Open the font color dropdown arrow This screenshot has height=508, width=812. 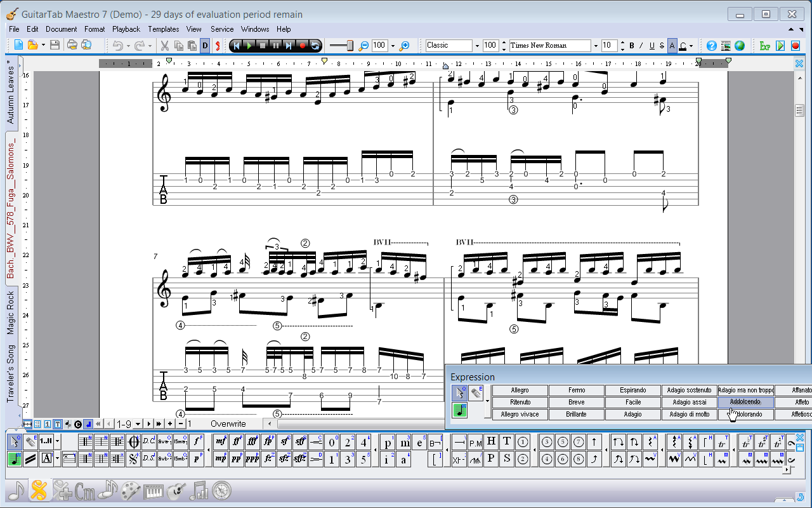point(691,46)
